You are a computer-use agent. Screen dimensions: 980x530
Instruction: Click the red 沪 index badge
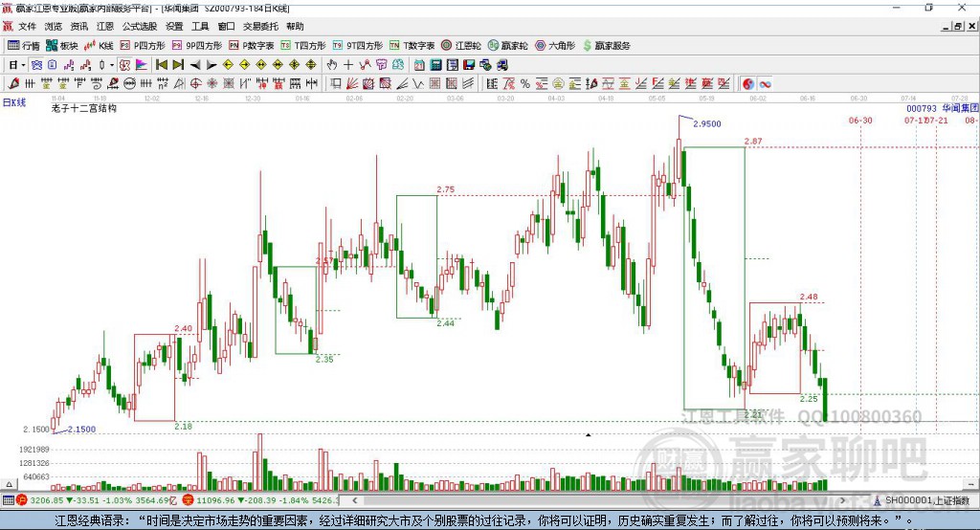click(22, 500)
